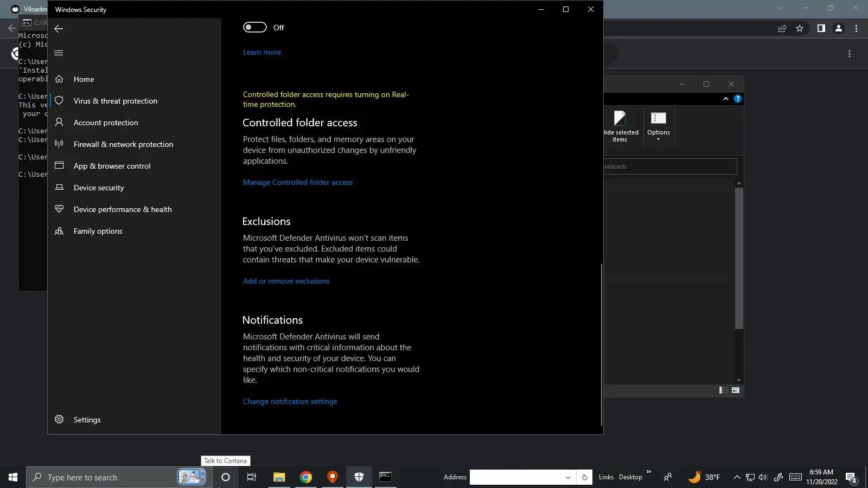
Task: Open the clock showing 6:59 AM
Action: (x=821, y=477)
